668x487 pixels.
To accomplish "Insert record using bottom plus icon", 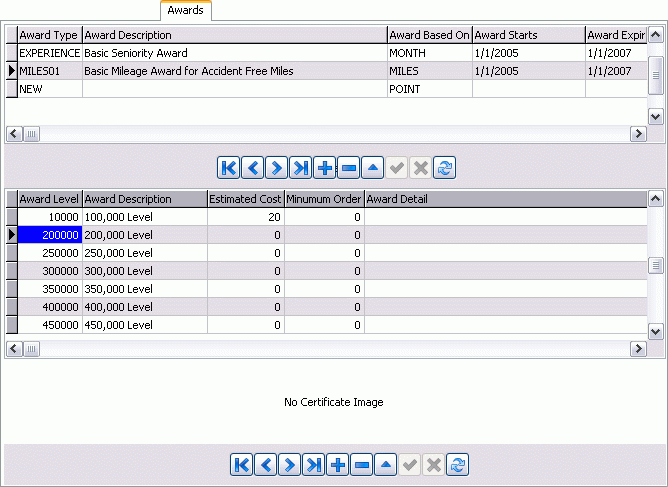I will tap(338, 464).
